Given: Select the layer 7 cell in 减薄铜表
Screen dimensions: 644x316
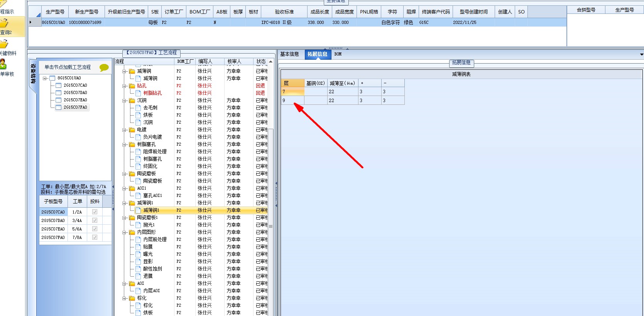Looking at the screenshot, I should click(293, 92).
